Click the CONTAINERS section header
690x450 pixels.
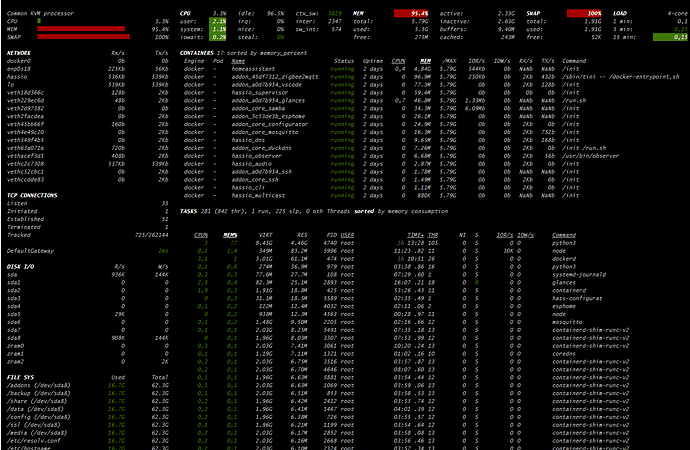[x=196, y=53]
